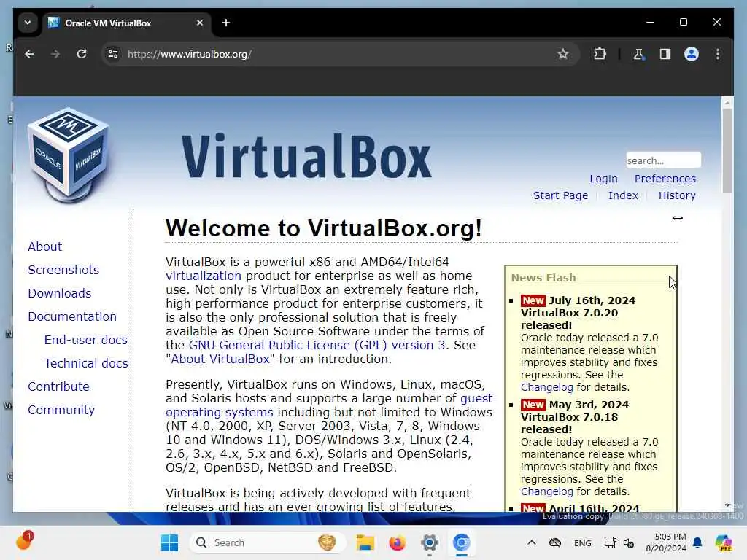Open Changelog link for 7.0.20 release
The width and height of the screenshot is (747, 560).
[546, 388]
